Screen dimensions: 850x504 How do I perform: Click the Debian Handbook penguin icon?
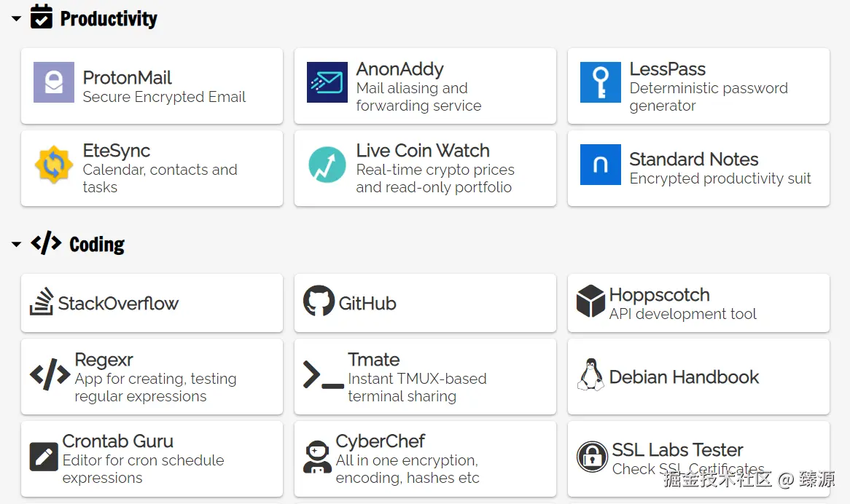pos(590,374)
